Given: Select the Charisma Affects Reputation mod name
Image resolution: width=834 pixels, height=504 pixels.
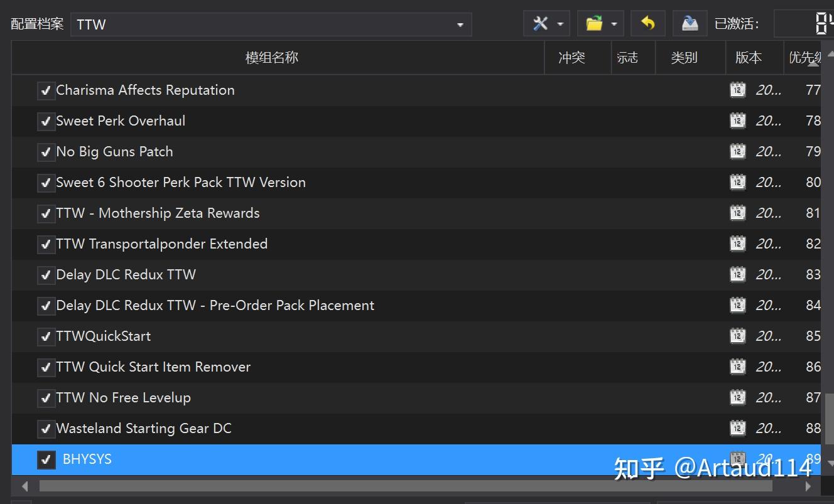Looking at the screenshot, I should coord(145,90).
